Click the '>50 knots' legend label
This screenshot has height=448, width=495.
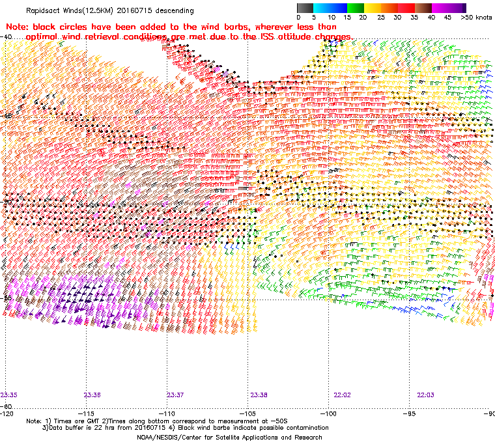(x=476, y=18)
